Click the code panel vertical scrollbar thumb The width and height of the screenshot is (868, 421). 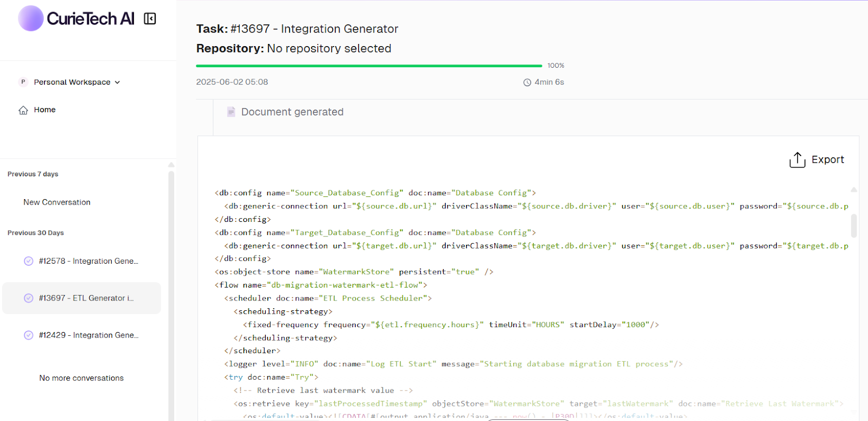[854, 226]
